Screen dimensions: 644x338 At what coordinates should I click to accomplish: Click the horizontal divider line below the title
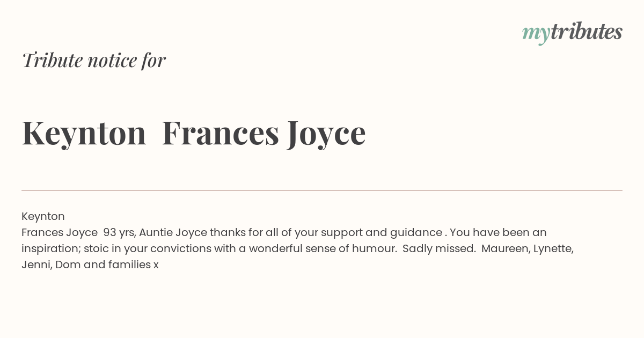pos(322,190)
